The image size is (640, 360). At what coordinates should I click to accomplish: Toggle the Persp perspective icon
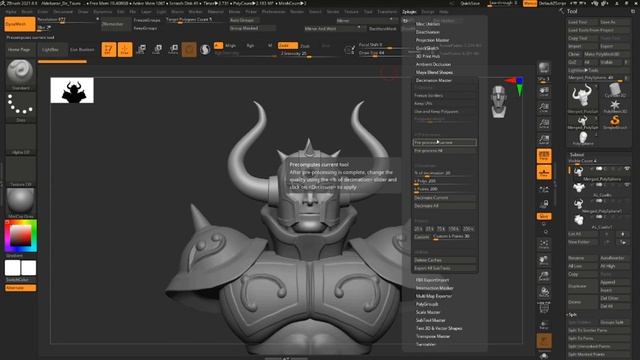544,156
